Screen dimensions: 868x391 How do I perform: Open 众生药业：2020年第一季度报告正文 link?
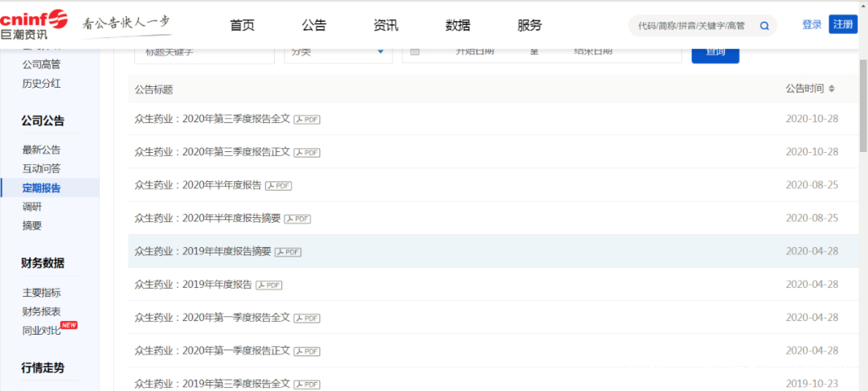(x=212, y=351)
